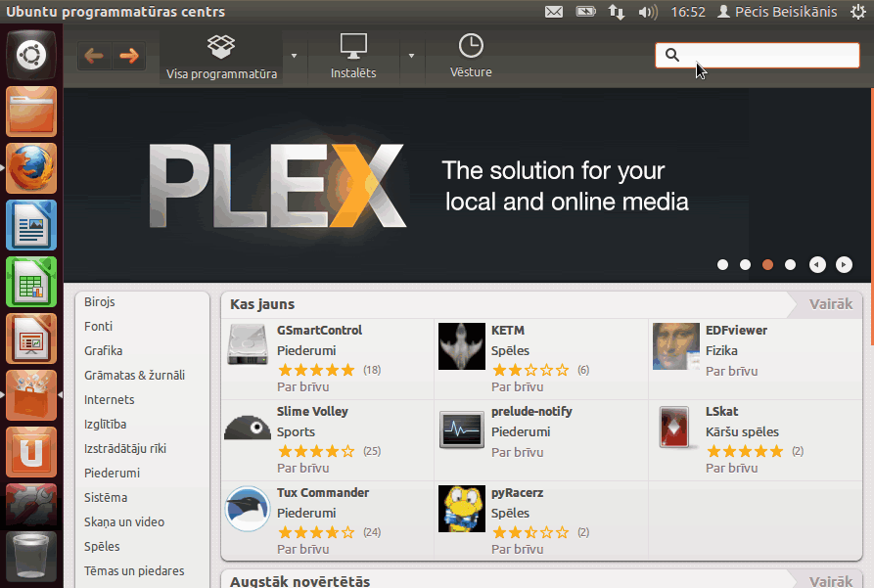This screenshot has width=874, height=588.
Task: Open Sistēma category
Action: pyautogui.click(x=106, y=498)
